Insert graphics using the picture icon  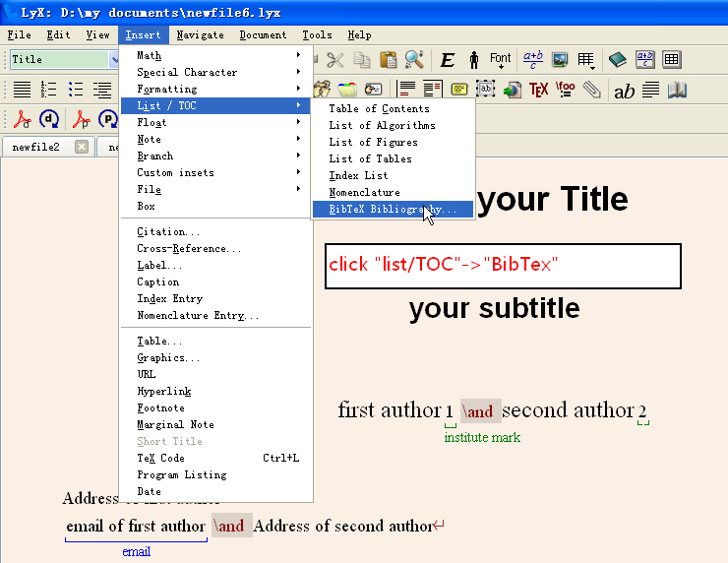560,60
